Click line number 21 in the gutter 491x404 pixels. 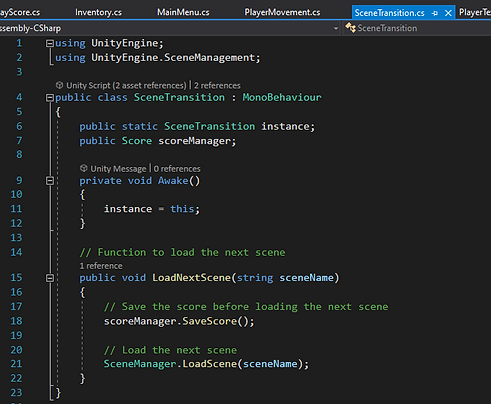[16, 364]
